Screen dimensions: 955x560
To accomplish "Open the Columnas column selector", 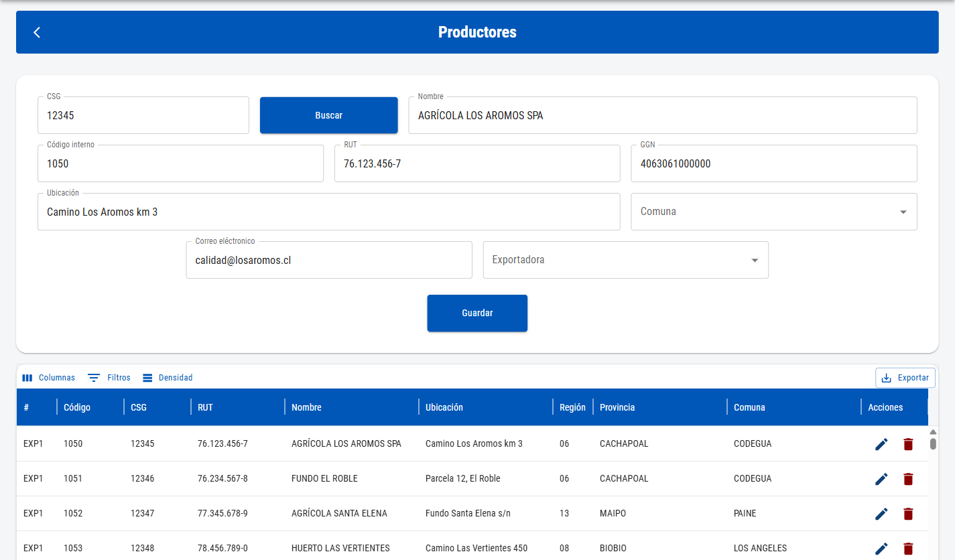I will (x=48, y=378).
